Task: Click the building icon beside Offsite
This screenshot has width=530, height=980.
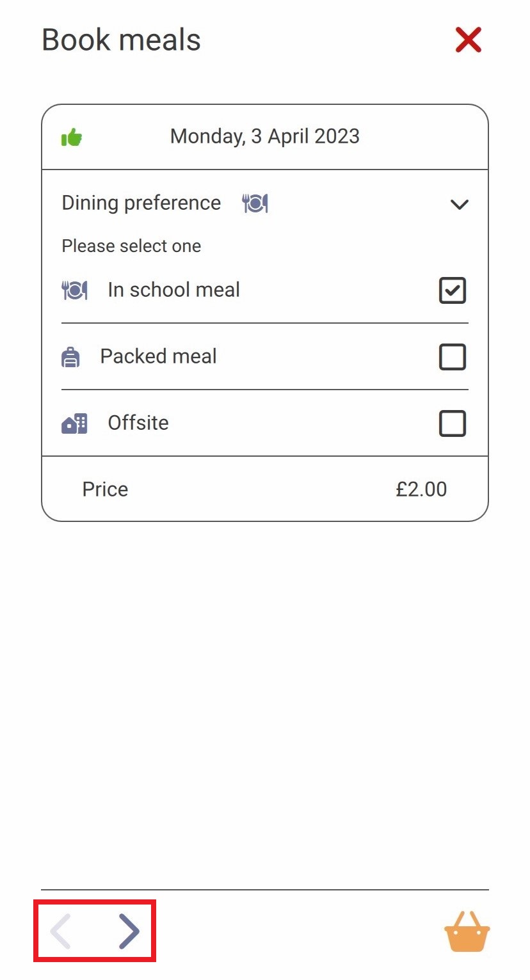Action: click(74, 423)
